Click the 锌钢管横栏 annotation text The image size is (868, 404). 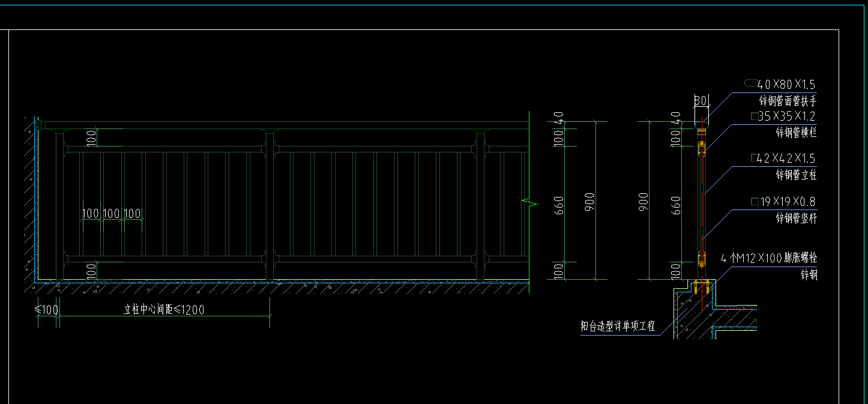point(796,133)
